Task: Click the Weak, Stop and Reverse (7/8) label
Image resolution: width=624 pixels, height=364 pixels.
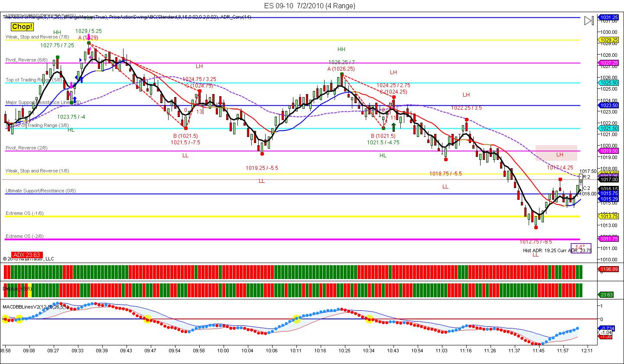Action: coord(37,37)
